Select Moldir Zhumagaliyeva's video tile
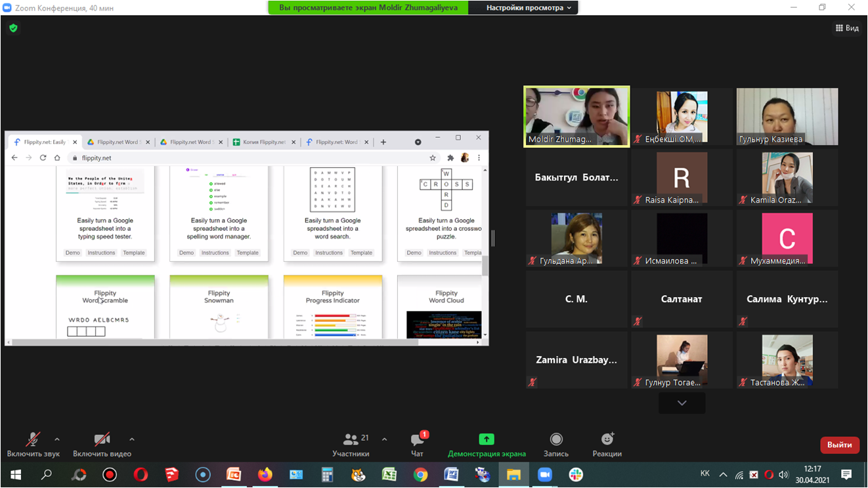This screenshot has width=868, height=488. pos(576,117)
